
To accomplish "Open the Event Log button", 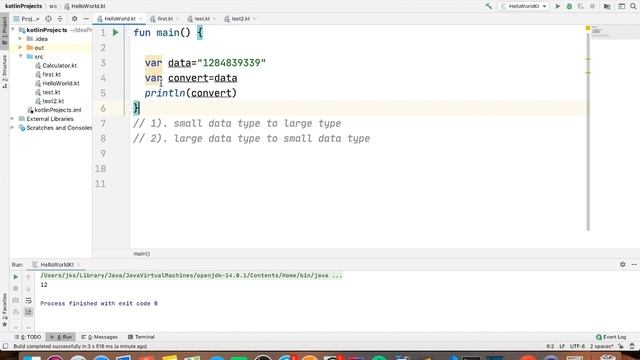I will coord(611,337).
